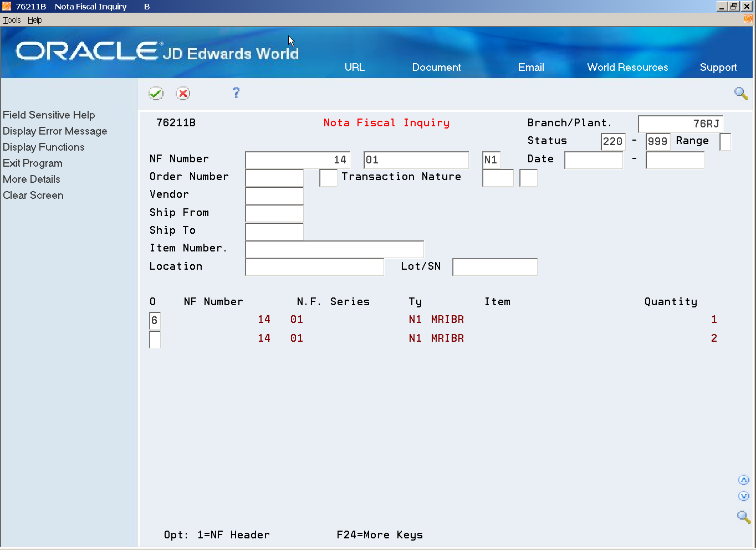This screenshot has width=756, height=550.
Task: Open the World Resources link
Action: pos(627,67)
